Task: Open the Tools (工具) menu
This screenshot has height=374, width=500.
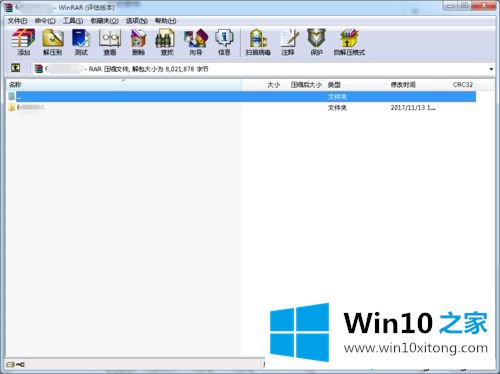Action: (73, 21)
